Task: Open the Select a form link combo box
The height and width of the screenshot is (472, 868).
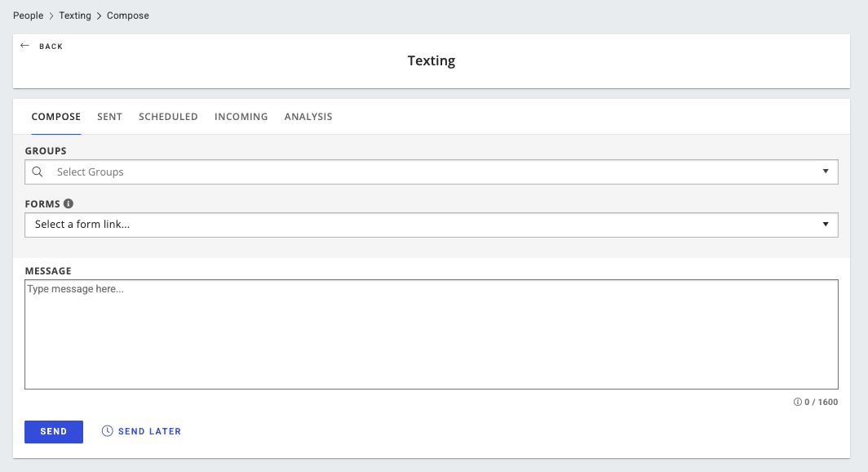Action: (x=432, y=225)
